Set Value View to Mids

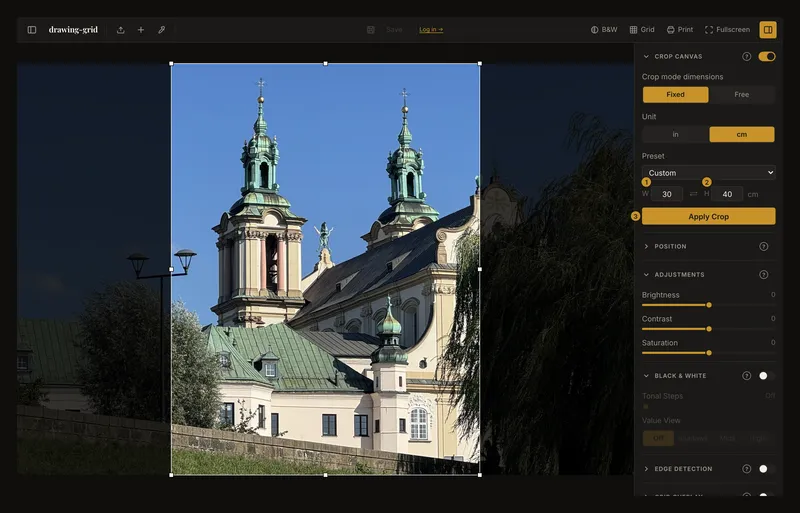point(727,438)
